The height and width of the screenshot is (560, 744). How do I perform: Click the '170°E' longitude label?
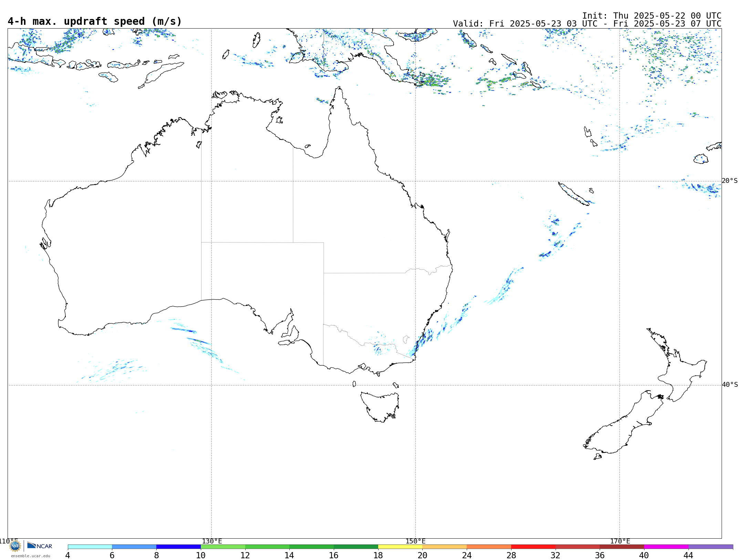click(x=620, y=541)
